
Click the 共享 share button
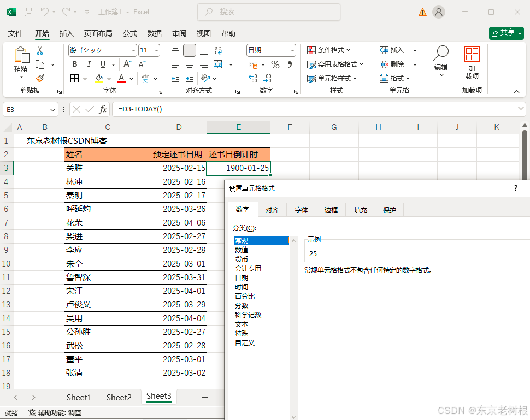[506, 33]
